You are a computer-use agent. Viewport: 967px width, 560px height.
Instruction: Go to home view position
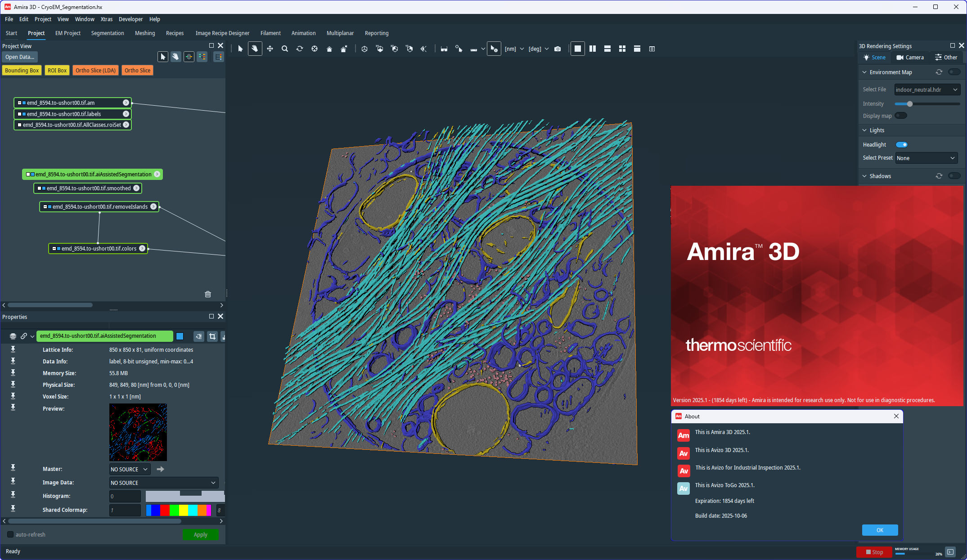(329, 49)
